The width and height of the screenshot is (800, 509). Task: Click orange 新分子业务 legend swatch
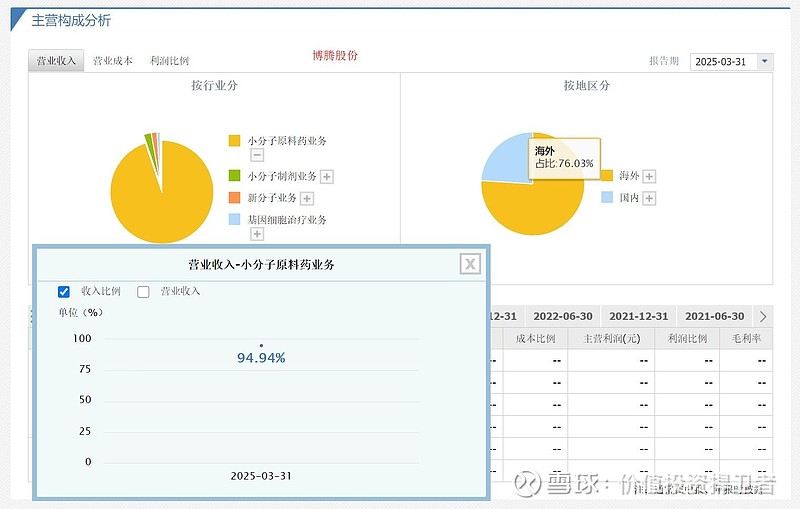[x=234, y=197]
